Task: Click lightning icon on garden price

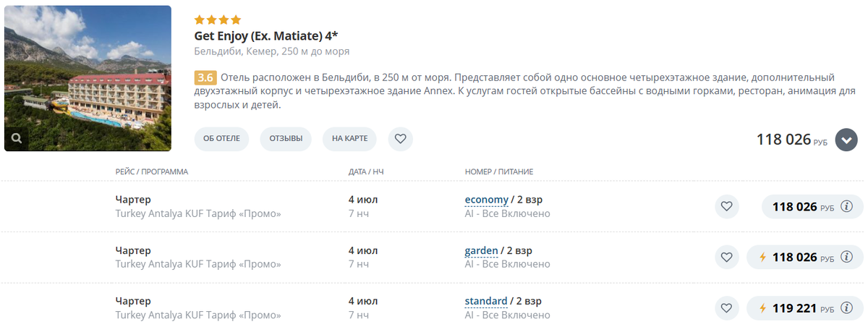Action: click(762, 257)
